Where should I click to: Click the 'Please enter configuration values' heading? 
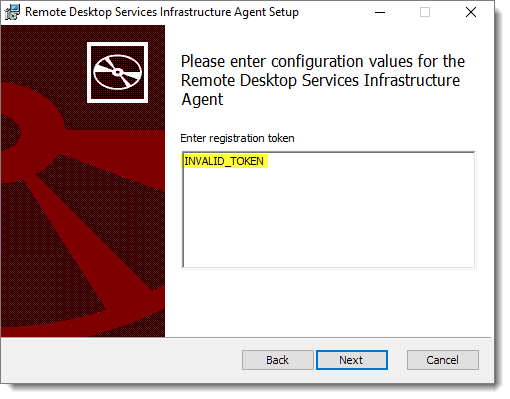[x=323, y=80]
